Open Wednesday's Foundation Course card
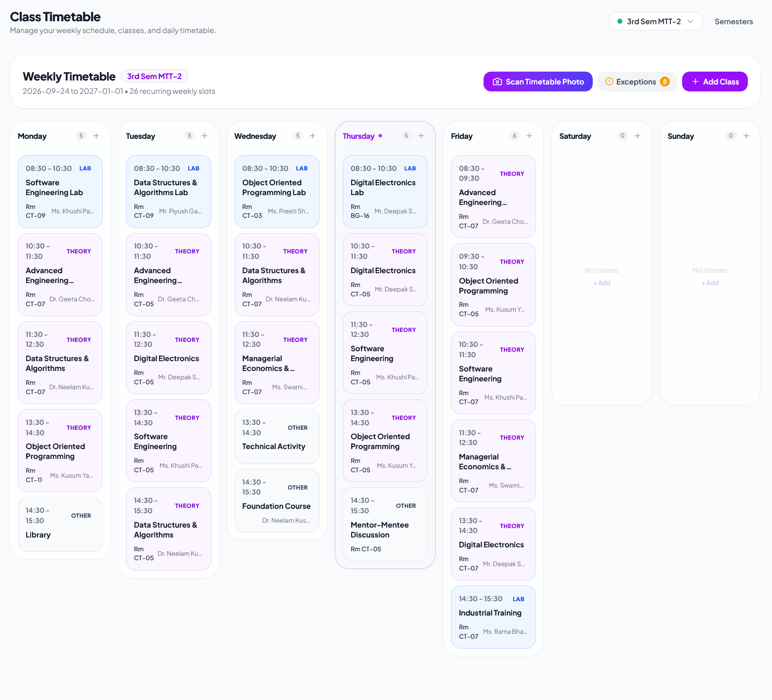The width and height of the screenshot is (772, 700). [277, 500]
